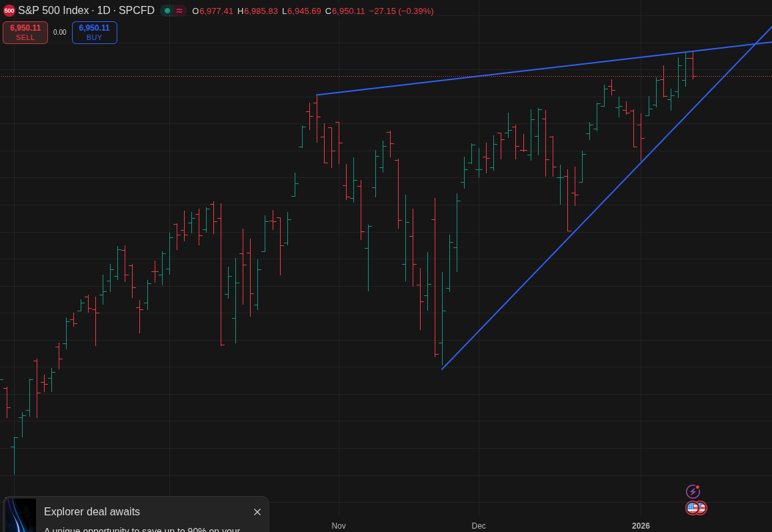Image resolution: width=772 pixels, height=532 pixels.
Task: Click the 1D interval in the chart legend
Action: point(103,11)
